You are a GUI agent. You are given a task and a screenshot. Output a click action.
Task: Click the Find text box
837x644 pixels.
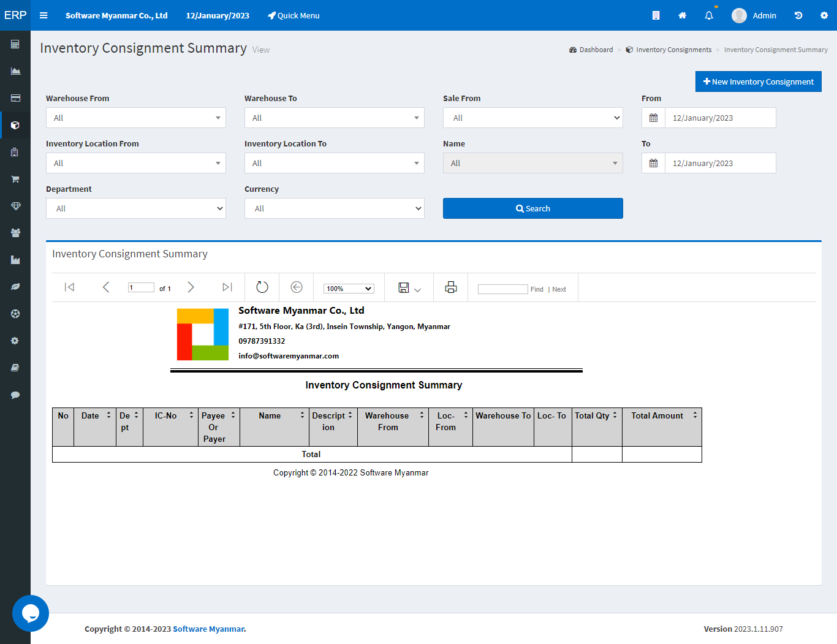pyautogui.click(x=502, y=289)
